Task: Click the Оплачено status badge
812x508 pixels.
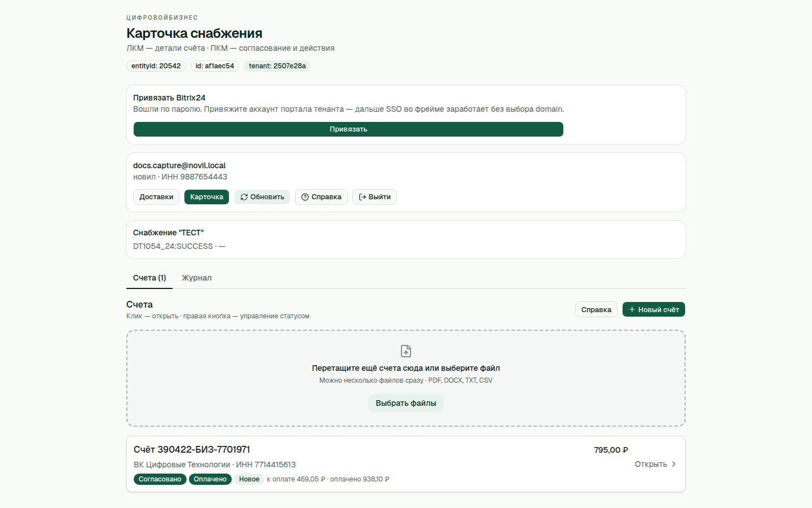Action: (210, 479)
